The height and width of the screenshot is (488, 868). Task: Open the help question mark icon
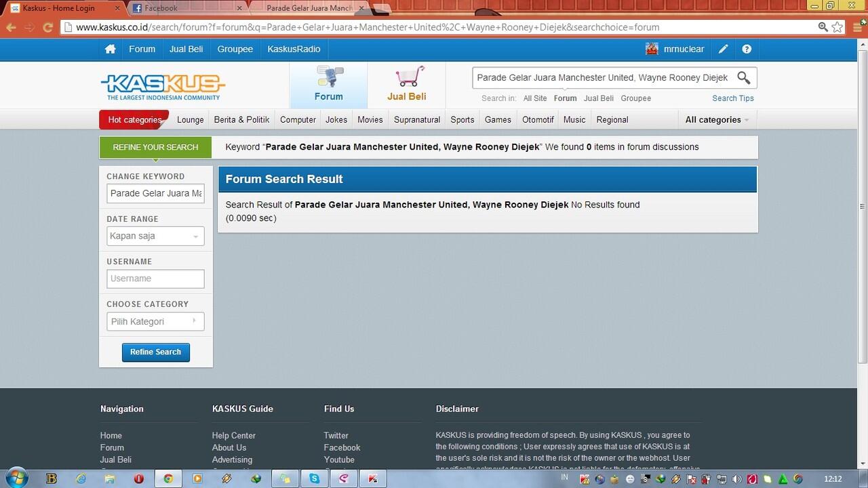(747, 49)
